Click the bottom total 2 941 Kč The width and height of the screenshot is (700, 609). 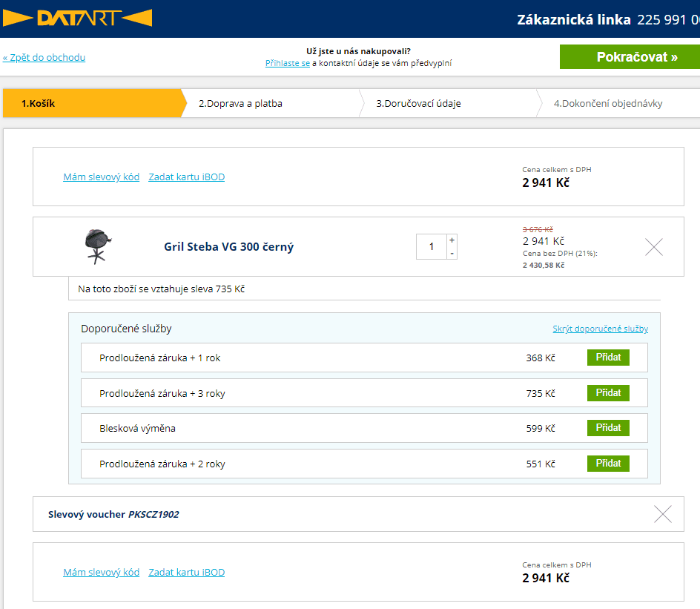coord(546,578)
